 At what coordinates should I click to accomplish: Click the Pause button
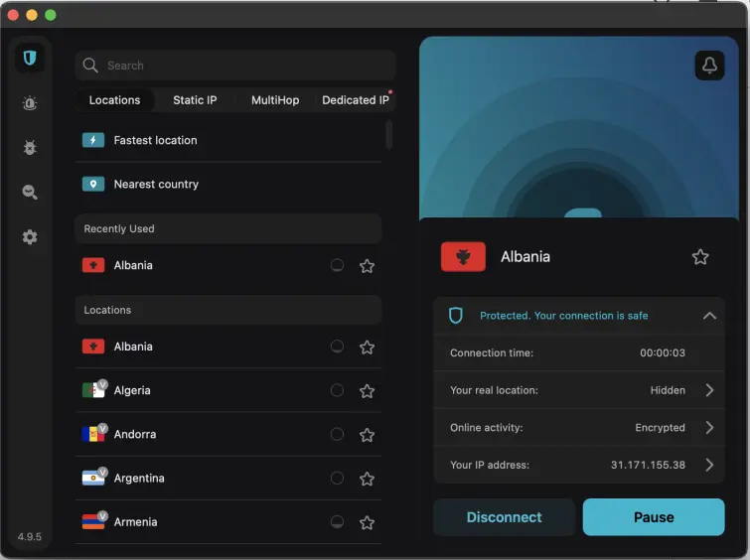(x=654, y=517)
